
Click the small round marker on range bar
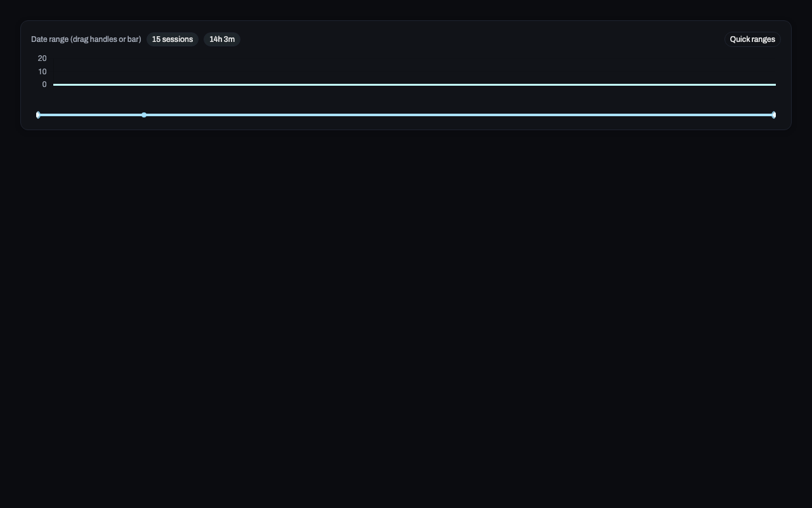[x=144, y=115]
